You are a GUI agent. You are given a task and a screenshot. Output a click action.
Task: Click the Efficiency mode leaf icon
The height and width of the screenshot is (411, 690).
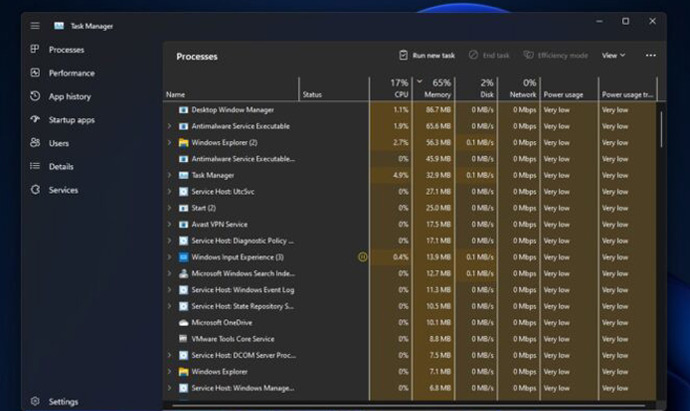pos(528,55)
